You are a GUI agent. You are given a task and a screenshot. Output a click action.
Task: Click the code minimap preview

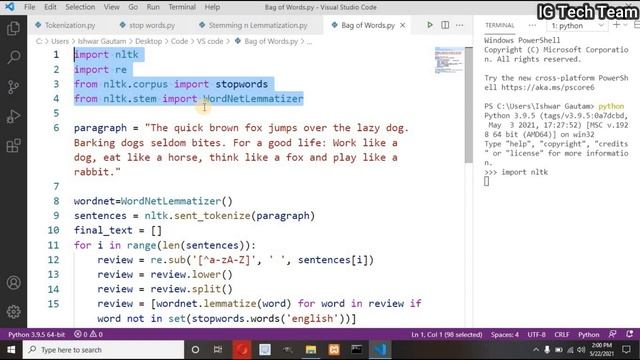pos(448,60)
